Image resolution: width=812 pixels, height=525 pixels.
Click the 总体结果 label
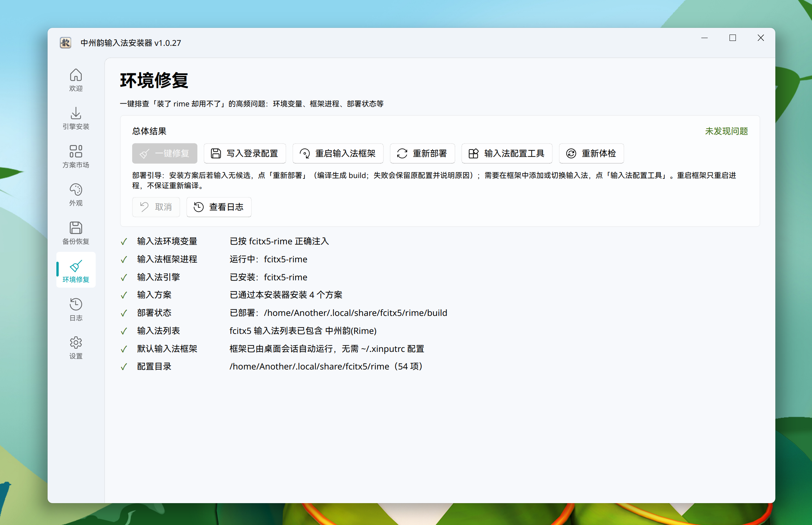point(149,131)
